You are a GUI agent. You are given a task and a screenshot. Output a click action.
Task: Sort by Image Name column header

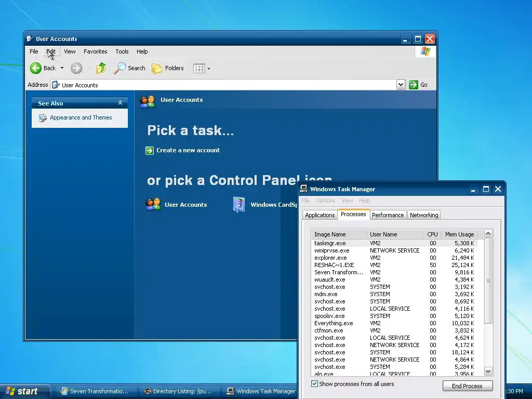point(339,234)
